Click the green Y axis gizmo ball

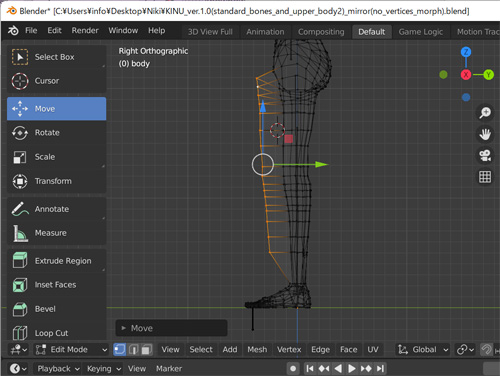pos(489,75)
